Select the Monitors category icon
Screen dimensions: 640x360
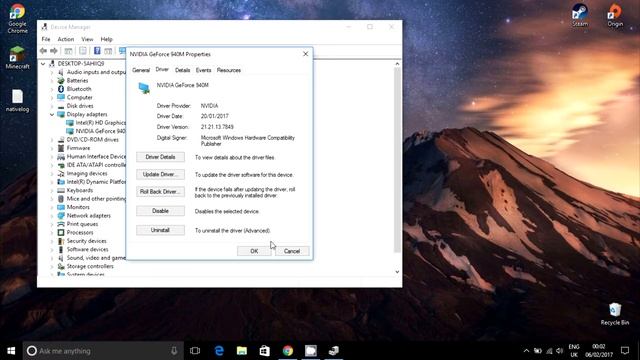click(61, 207)
